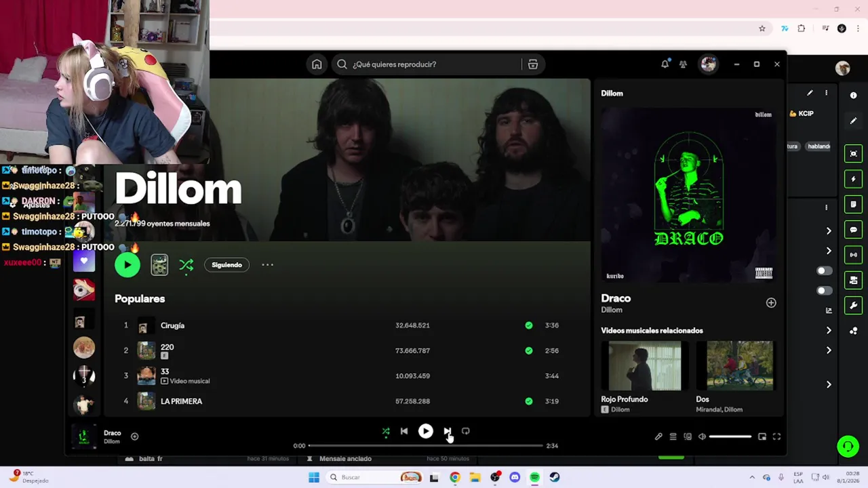Viewport: 868px width, 488px height.
Task: Open friend activity icon next to bell
Action: coord(683,64)
